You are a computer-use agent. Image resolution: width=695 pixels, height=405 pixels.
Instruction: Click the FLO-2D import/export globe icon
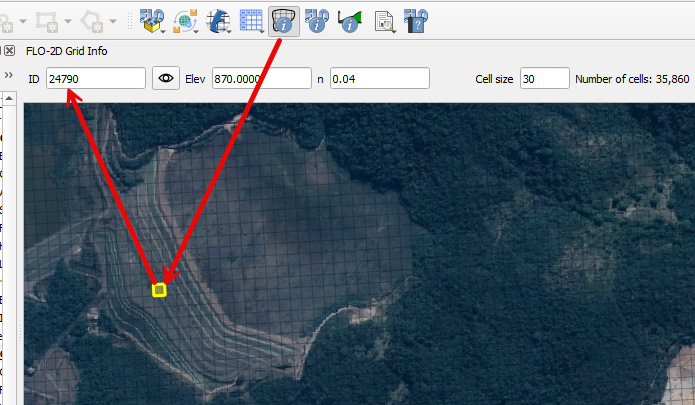(185, 19)
